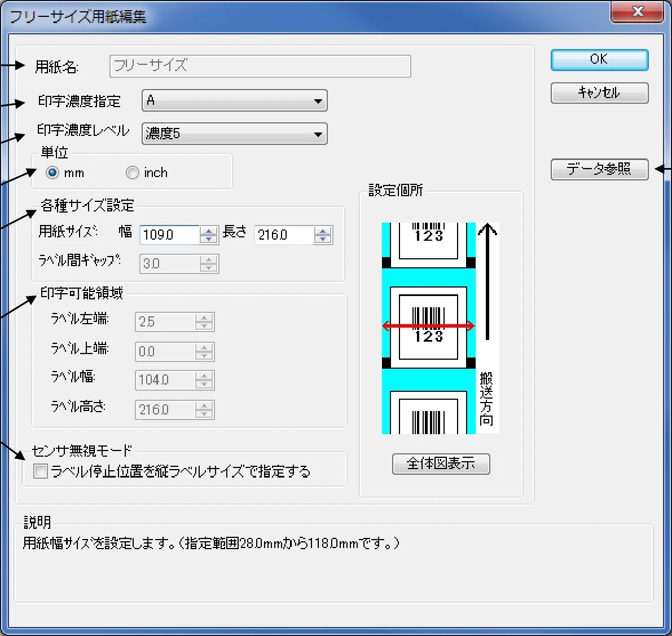Increase ラベル間ギャップ with up arrow
This screenshot has width=672, height=636.
[209, 259]
